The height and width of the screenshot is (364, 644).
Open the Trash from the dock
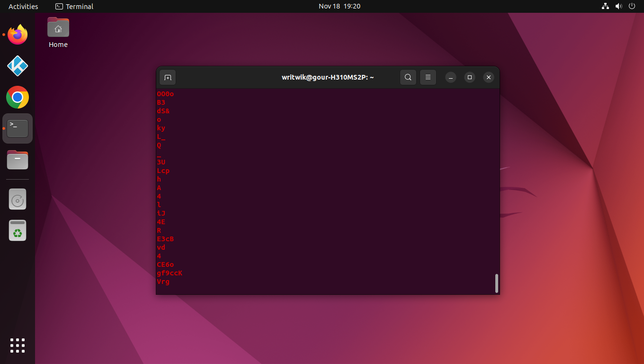pyautogui.click(x=17, y=230)
